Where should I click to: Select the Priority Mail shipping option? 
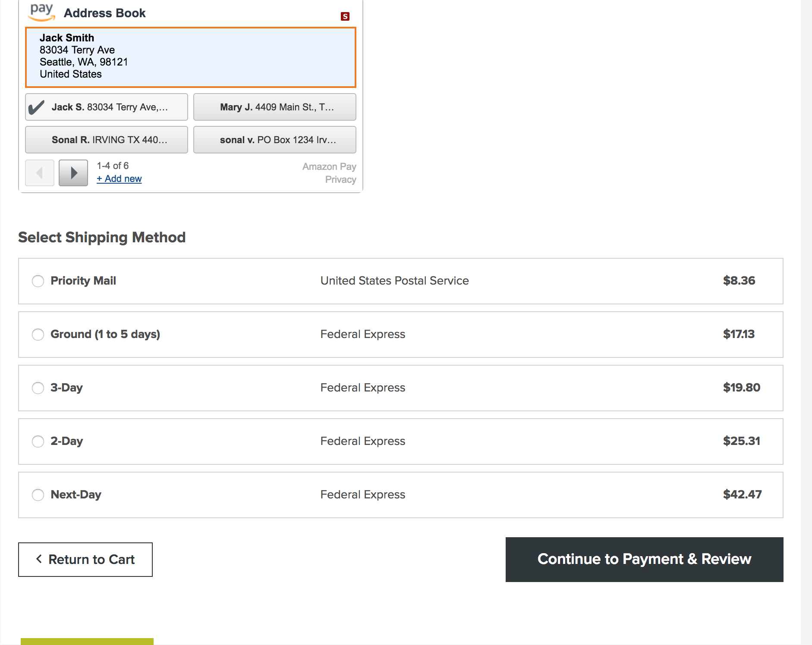pos(38,281)
